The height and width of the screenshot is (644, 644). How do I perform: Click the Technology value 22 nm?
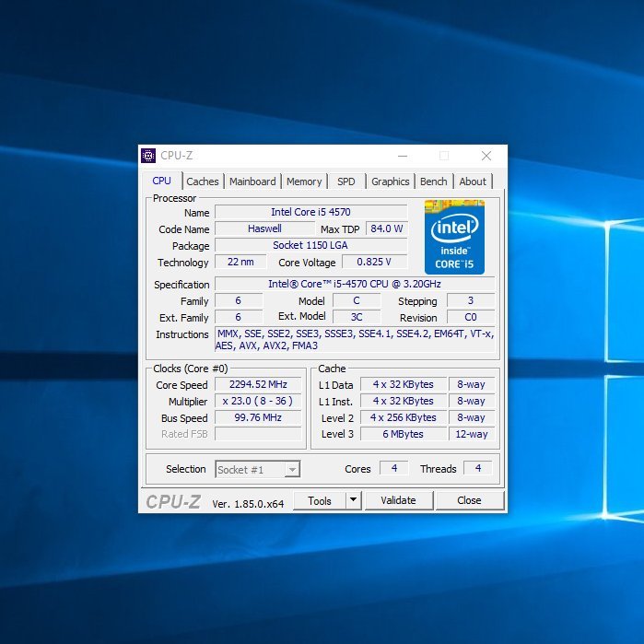click(x=240, y=262)
